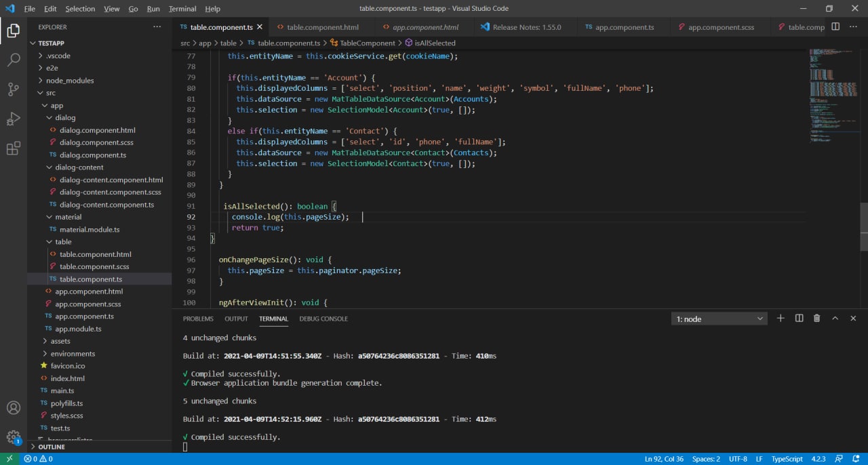Expand the node_modules folder
The width and height of the screenshot is (868, 465).
(69, 81)
